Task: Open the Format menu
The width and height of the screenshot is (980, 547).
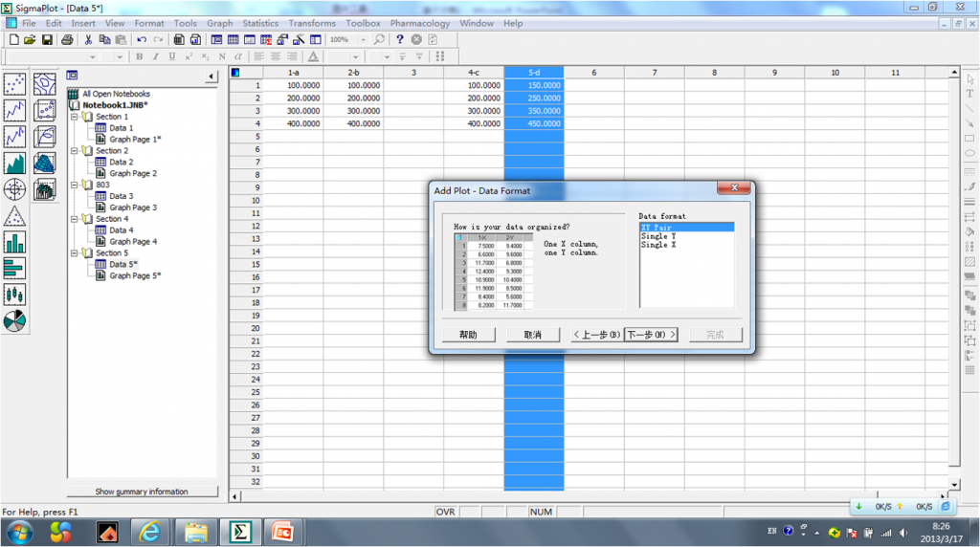Action: click(x=148, y=23)
